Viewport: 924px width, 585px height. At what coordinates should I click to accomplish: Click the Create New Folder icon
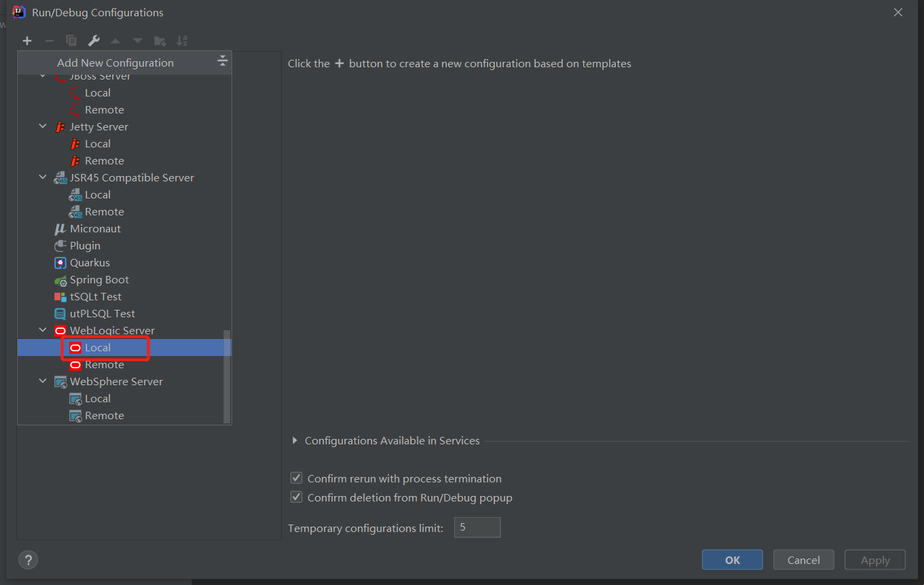coord(160,41)
